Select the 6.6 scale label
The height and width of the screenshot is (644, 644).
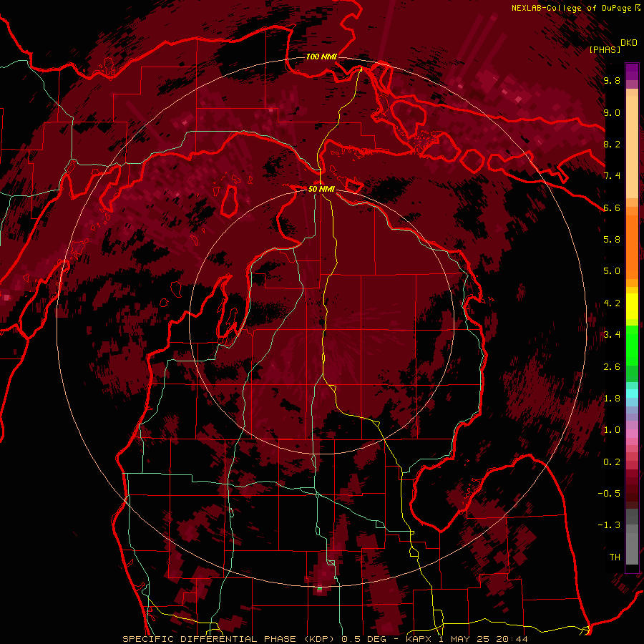coord(612,208)
